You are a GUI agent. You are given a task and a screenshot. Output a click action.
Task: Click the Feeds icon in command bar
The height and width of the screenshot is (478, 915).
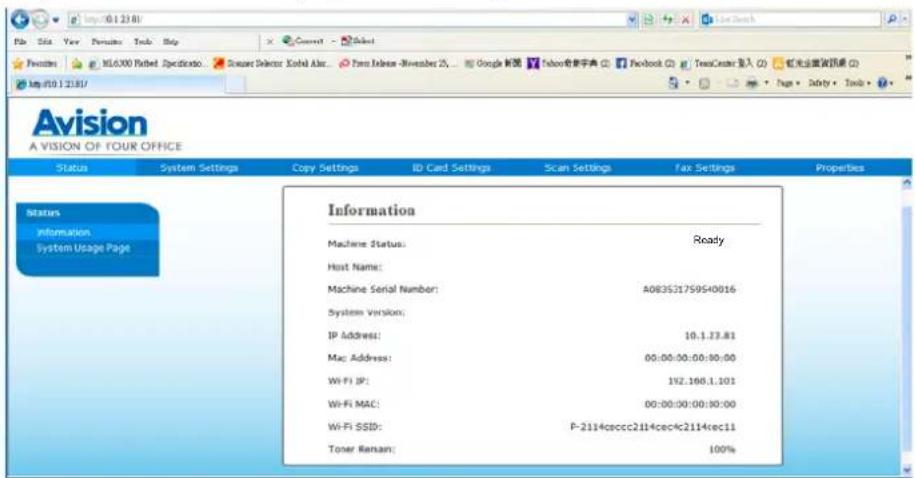pos(704,83)
